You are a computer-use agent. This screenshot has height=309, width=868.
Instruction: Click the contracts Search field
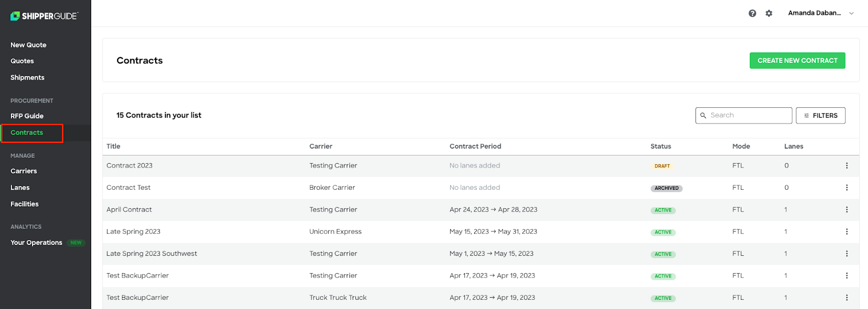point(744,115)
